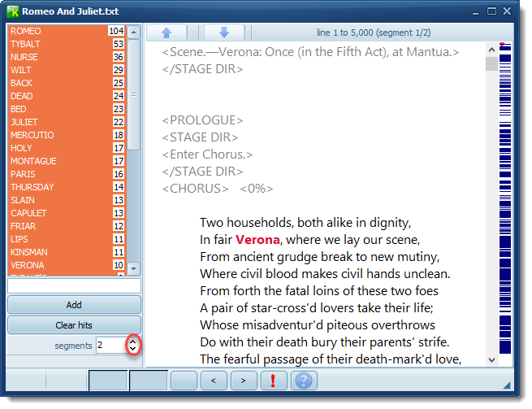532x409 pixels.
Task: Click the highlighted red word Verona
Action: (x=257, y=240)
